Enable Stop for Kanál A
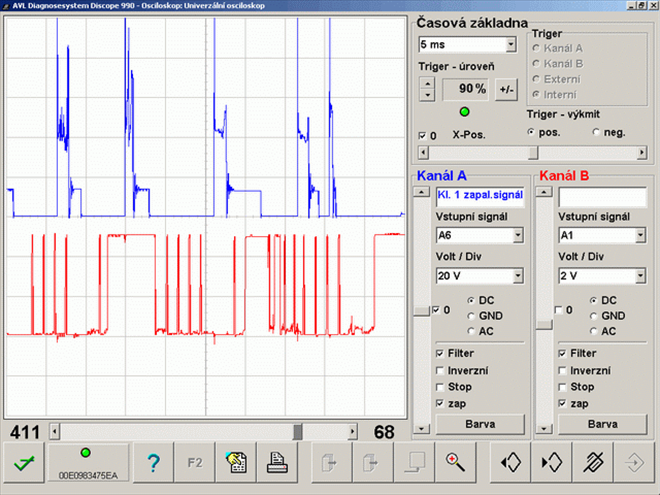Screen dimensions: 660x495 tap(440, 387)
